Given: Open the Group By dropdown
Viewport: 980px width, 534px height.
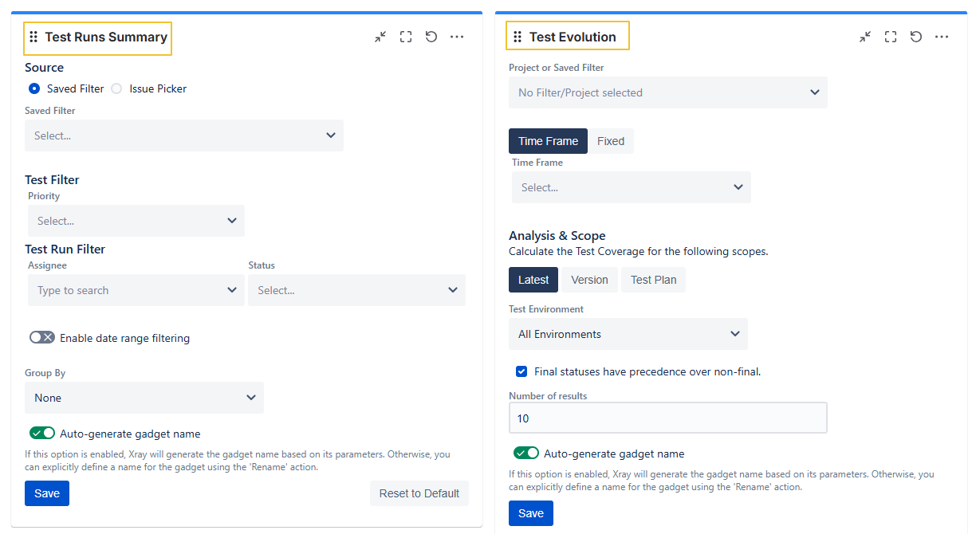Looking at the screenshot, I should [144, 398].
